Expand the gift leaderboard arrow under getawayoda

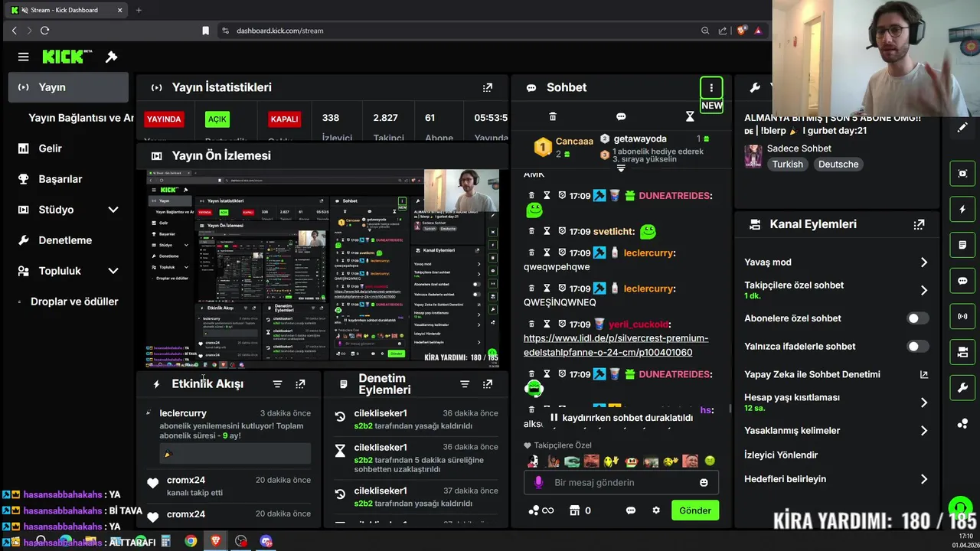621,168
